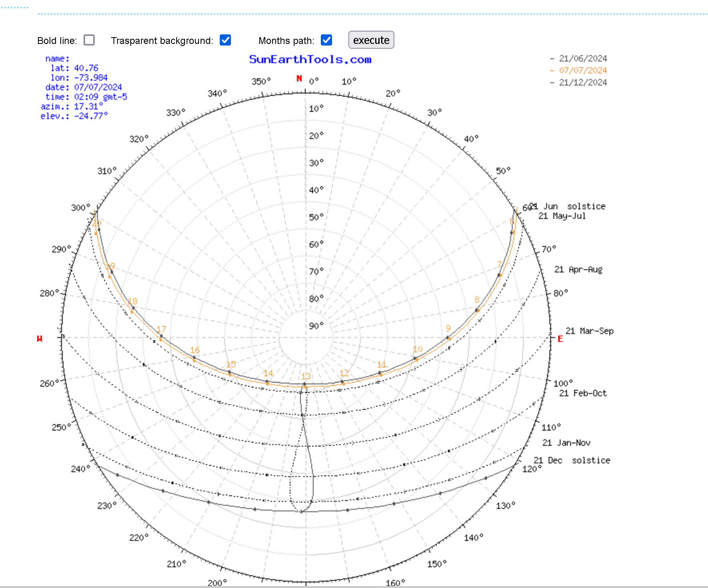Click the 21 Apr-Aug label

coord(578,269)
